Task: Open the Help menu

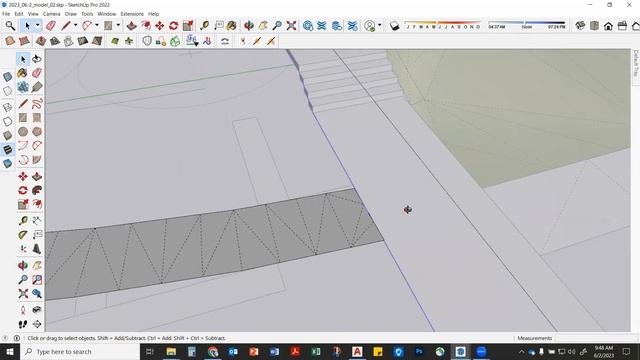Action: (153, 14)
